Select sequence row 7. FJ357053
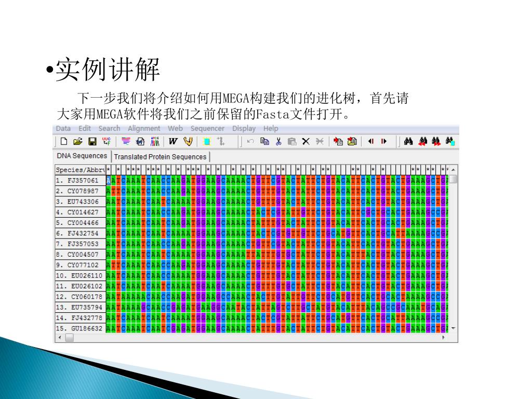The width and height of the screenshot is (532, 399). pos(81,244)
